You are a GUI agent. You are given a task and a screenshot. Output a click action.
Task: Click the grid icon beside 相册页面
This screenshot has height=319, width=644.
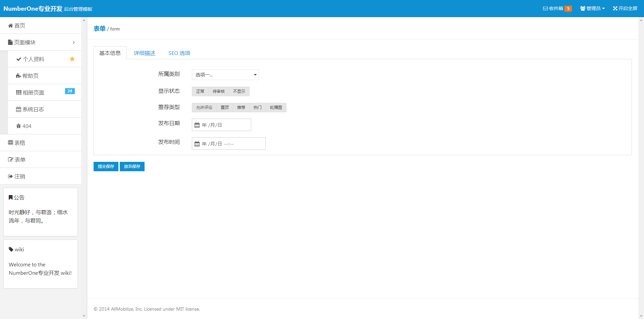19,92
